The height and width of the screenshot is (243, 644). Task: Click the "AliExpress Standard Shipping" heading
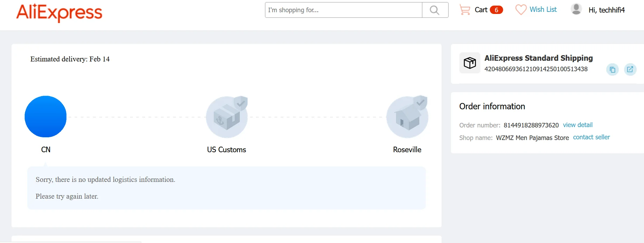coord(538,58)
